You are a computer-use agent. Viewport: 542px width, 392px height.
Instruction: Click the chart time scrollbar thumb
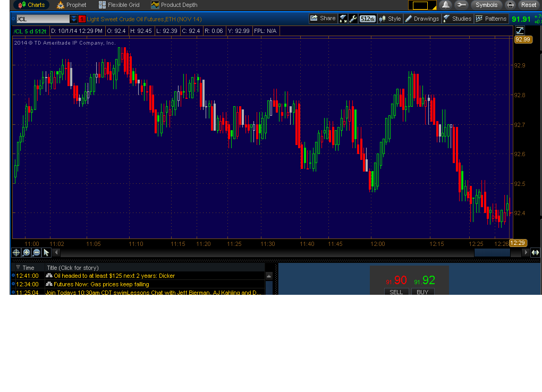click(492, 252)
